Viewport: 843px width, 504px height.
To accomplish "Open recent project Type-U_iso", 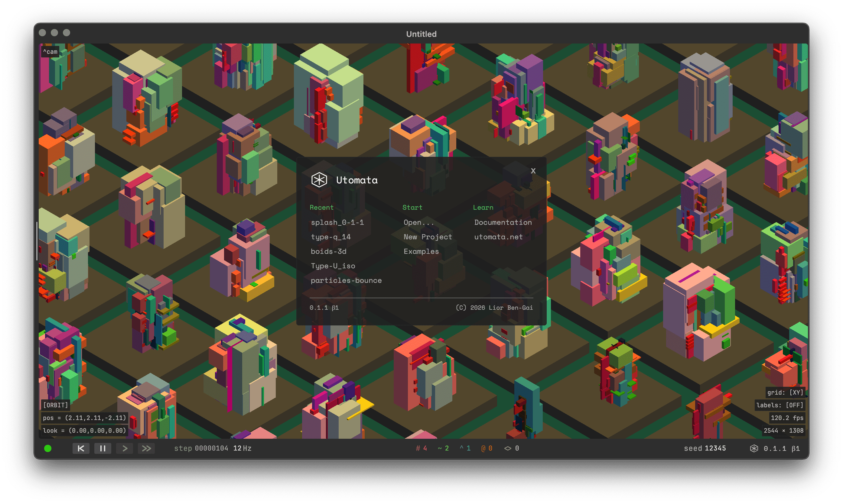I will pos(333,266).
